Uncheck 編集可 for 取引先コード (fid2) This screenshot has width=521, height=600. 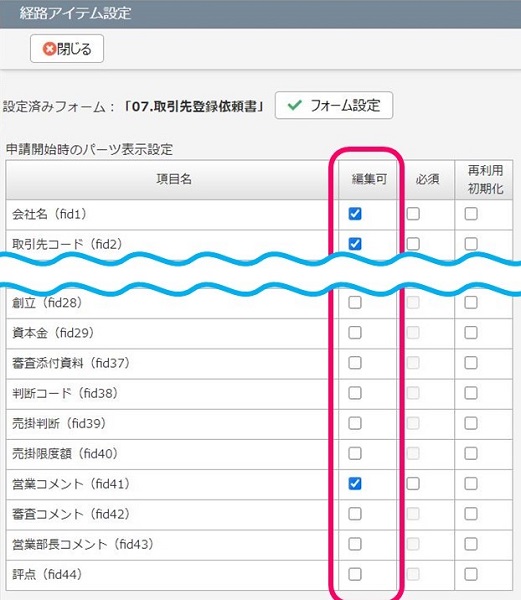pos(355,244)
